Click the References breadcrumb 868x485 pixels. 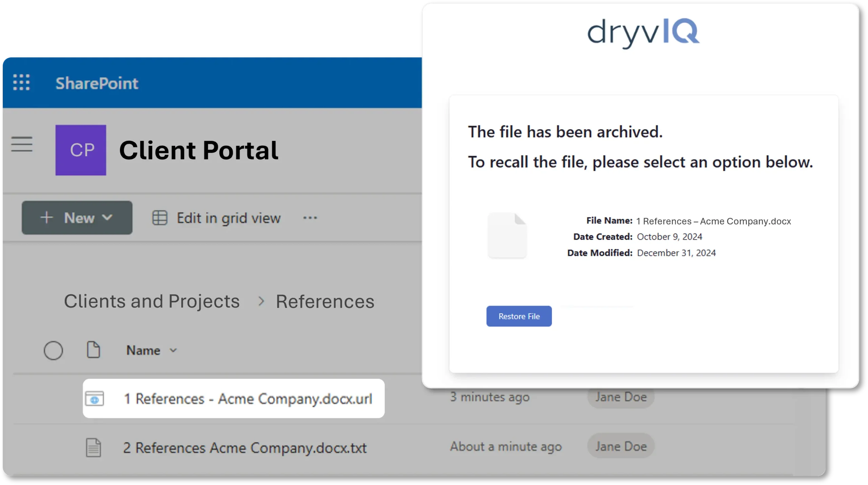325,301
